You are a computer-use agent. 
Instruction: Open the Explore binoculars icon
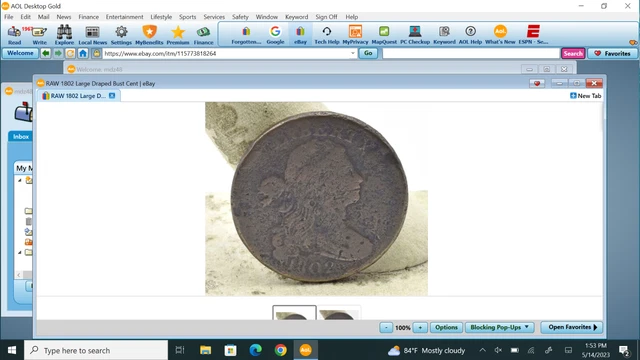point(64,35)
